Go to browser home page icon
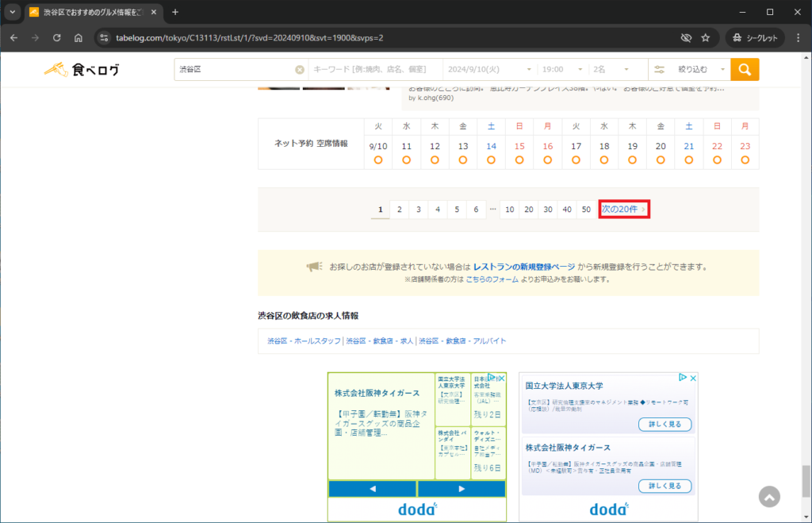Screen dimensions: 812x523 78,37
